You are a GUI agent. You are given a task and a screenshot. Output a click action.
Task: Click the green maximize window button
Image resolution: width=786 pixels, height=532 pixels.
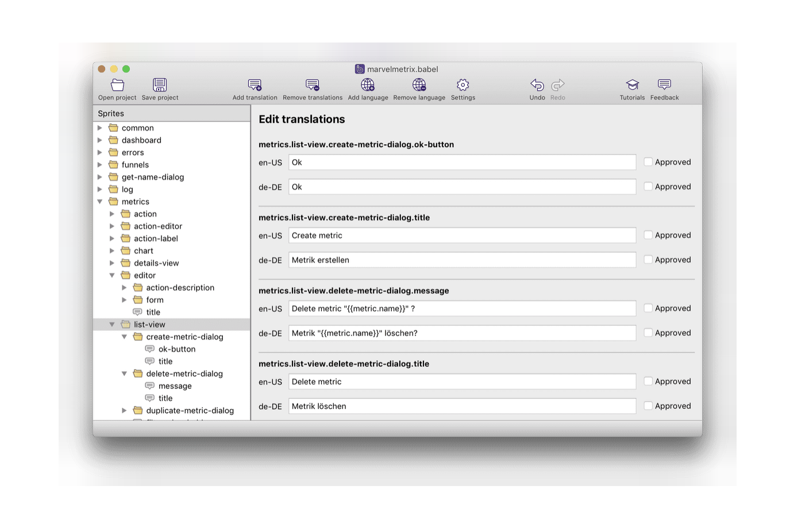(126, 69)
